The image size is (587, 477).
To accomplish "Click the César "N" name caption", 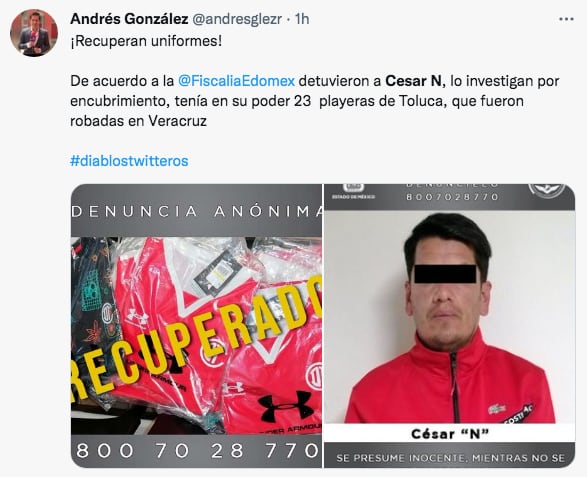I will point(450,434).
